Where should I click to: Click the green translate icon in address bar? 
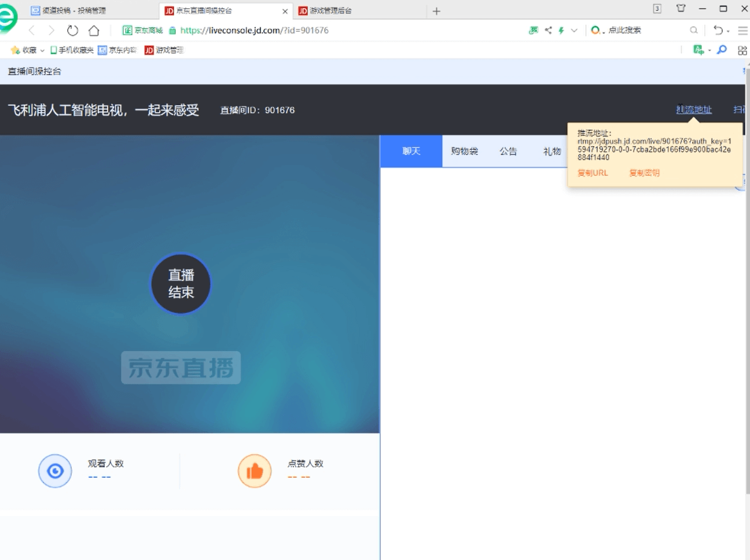(x=534, y=30)
